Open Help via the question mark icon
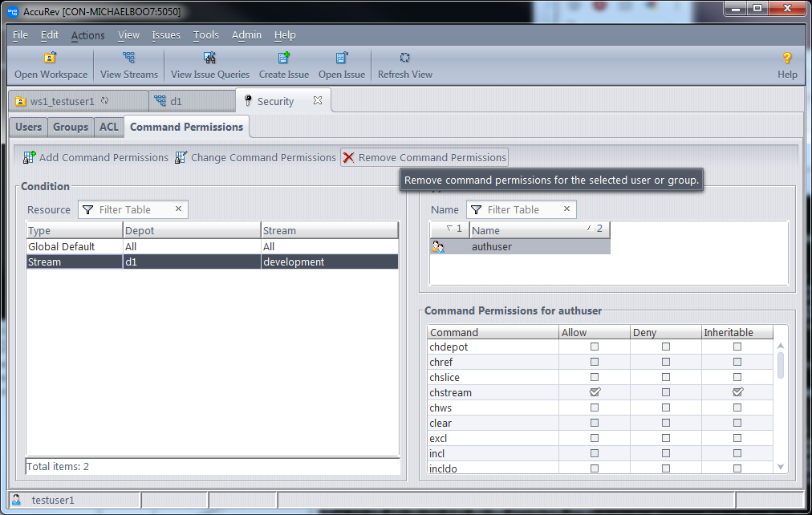This screenshot has height=515, width=812. tap(786, 59)
